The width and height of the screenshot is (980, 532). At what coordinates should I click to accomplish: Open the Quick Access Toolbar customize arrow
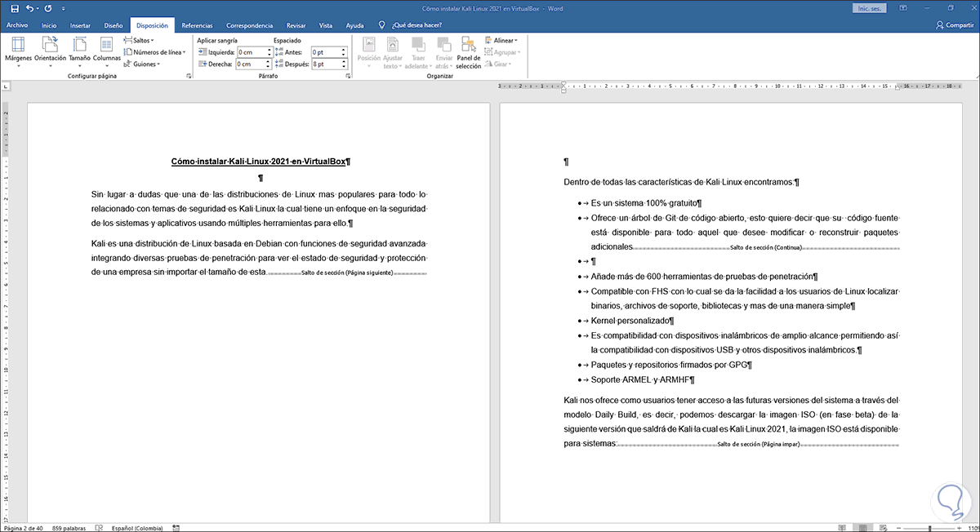pyautogui.click(x=63, y=8)
